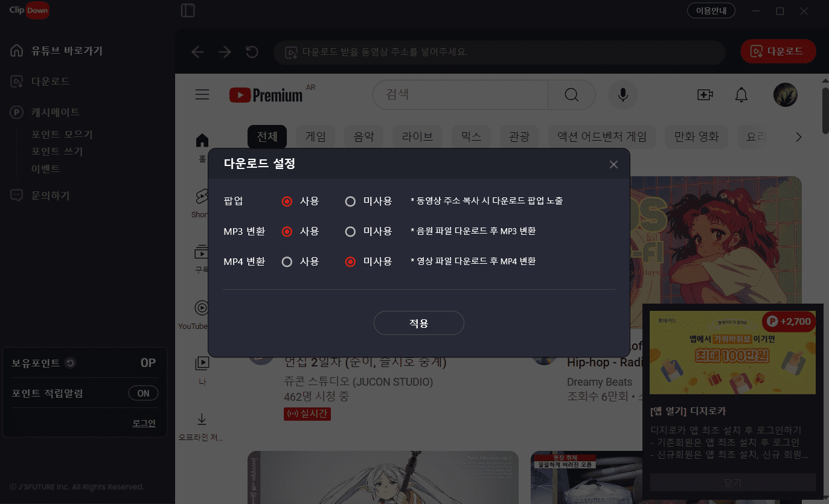Viewport: 829px width, 504px height.
Task: Click the 적용 button
Action: [419, 323]
